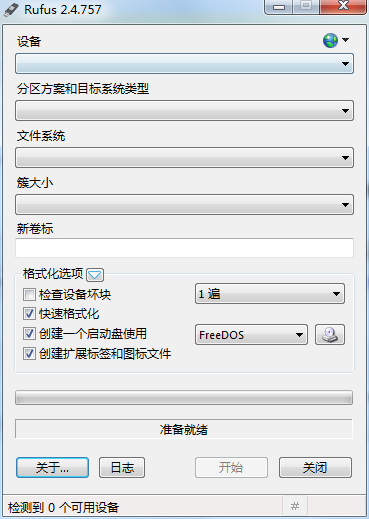
Task: Click the # hash status bar button
Action: point(295,506)
